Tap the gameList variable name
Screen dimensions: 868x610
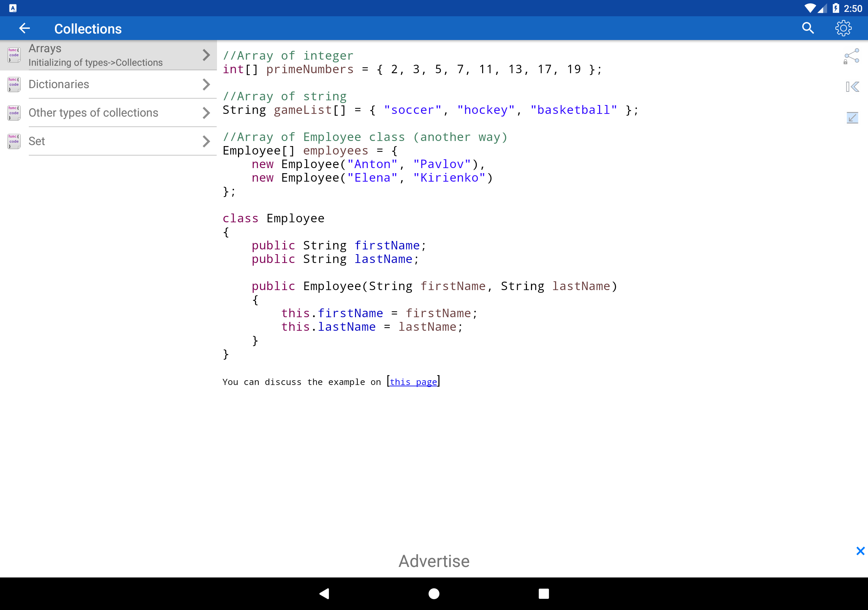click(x=303, y=110)
